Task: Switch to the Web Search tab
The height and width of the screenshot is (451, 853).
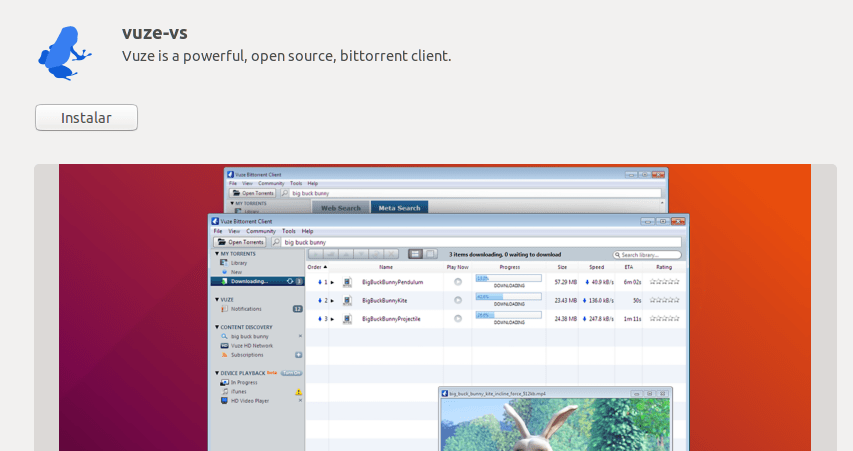Action: pos(341,208)
